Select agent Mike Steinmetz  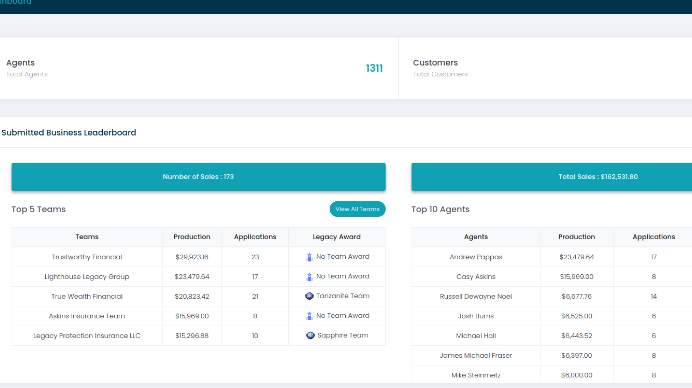point(476,375)
